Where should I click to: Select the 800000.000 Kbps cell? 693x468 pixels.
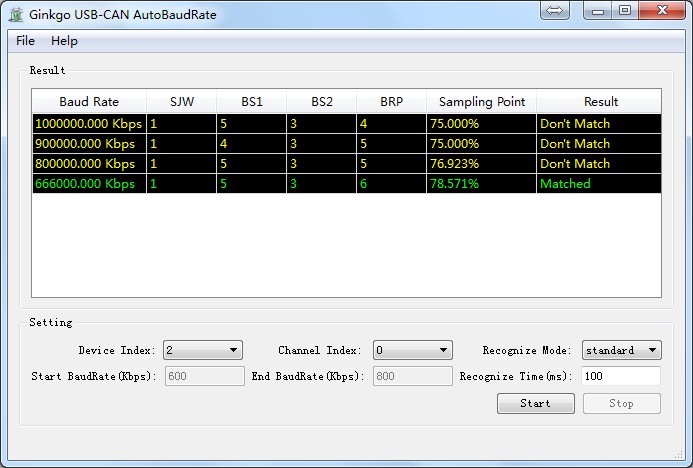(x=89, y=164)
